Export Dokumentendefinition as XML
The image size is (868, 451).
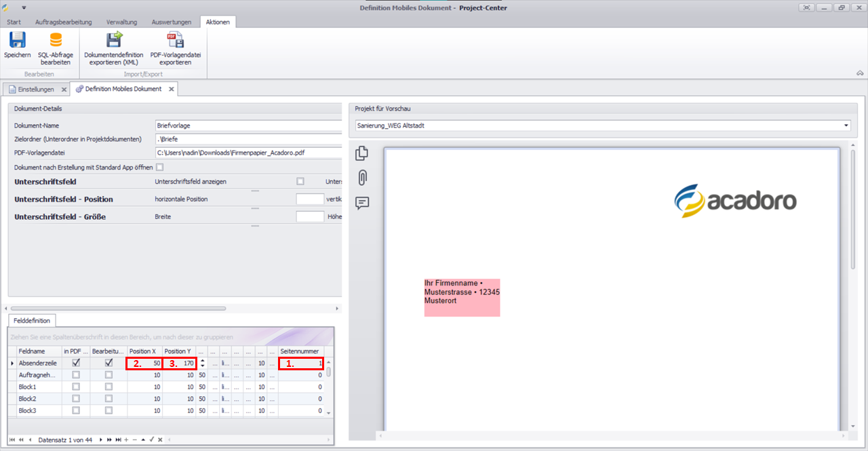113,41
